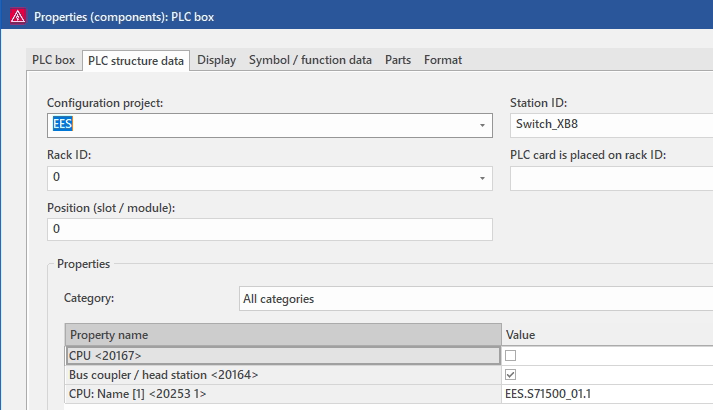Viewport: 713px width, 410px height.
Task: Select the PLC structure data tab
Action: click(136, 61)
